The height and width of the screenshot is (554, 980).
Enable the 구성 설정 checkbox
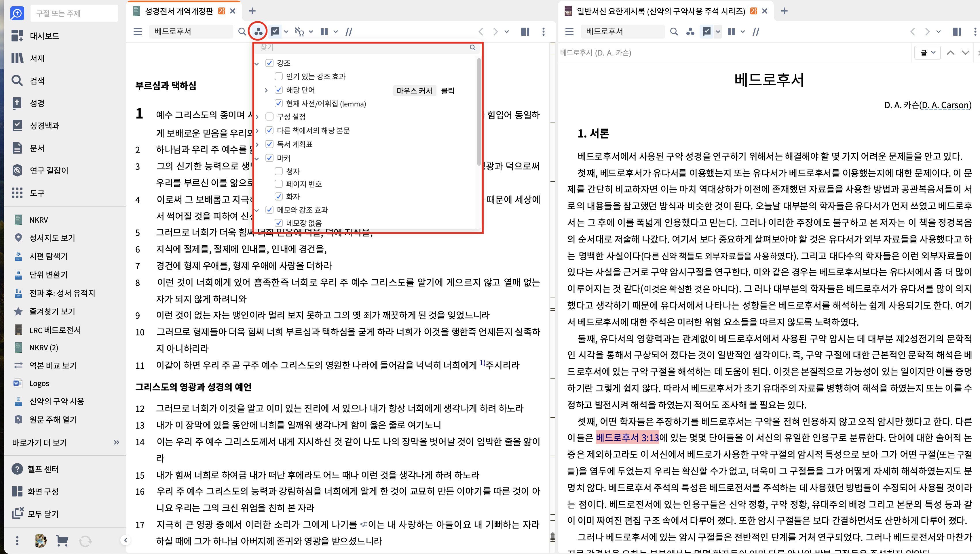(x=269, y=116)
